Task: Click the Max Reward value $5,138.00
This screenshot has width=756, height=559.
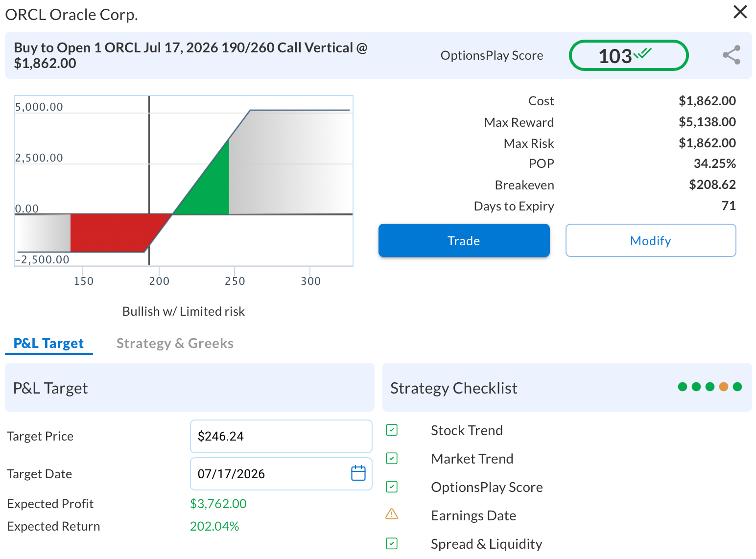Action: 707,122
